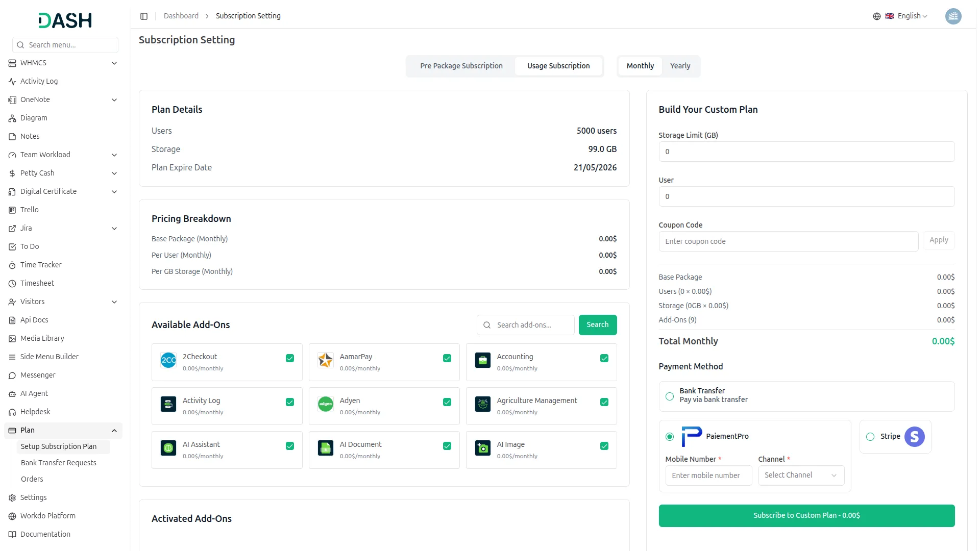This screenshot has height=551, width=980.
Task: Apply the coupon code
Action: [938, 240]
